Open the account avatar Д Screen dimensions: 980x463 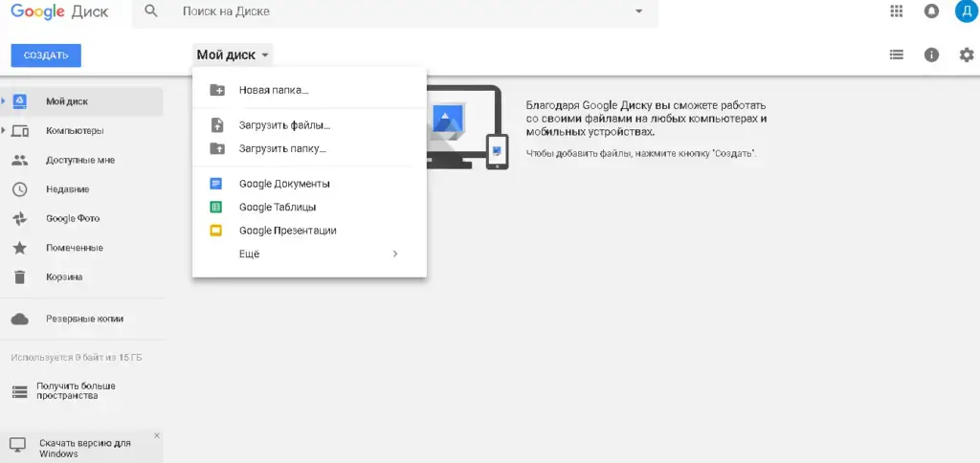966,11
